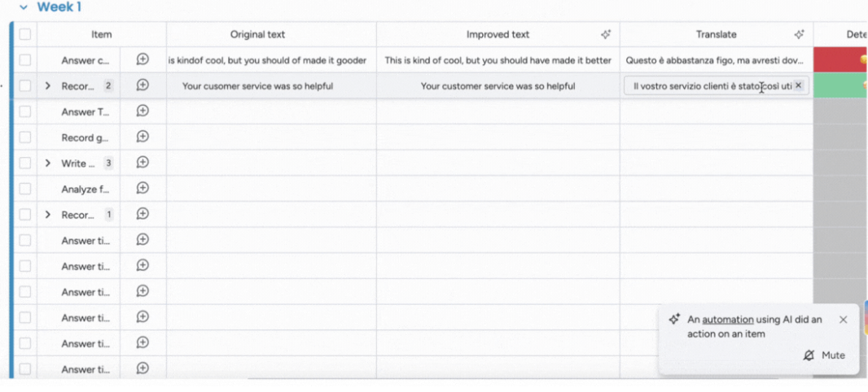Screen dimensions: 868x392
Task: Dismiss the automation notification popup
Action: [843, 320]
